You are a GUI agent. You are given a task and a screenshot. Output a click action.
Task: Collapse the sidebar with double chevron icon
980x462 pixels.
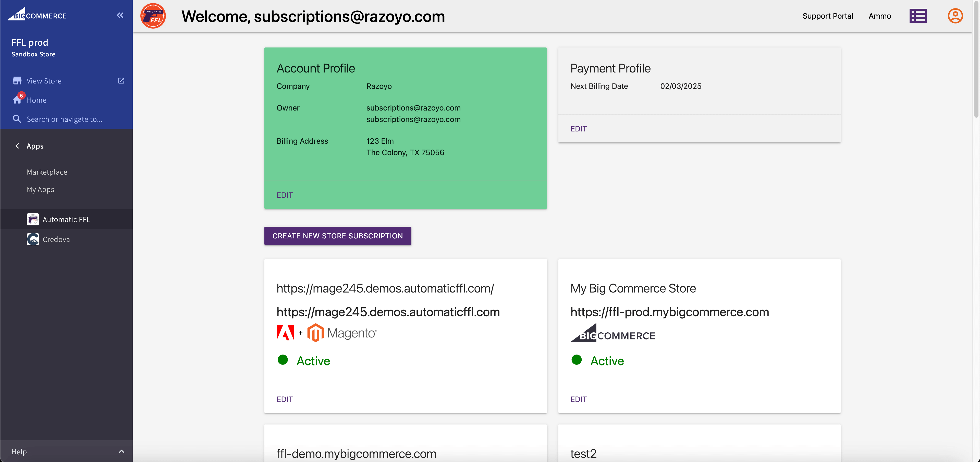120,15
